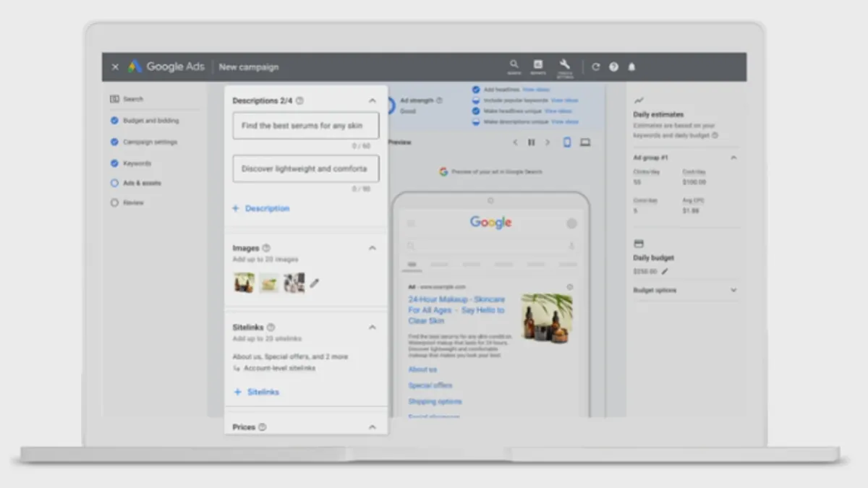Switch preview to mobile device icon
Screen dimensions: 868x488
click(567, 142)
